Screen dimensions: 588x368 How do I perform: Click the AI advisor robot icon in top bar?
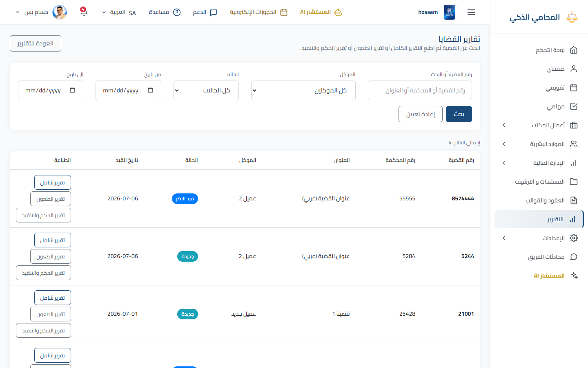tap(338, 12)
